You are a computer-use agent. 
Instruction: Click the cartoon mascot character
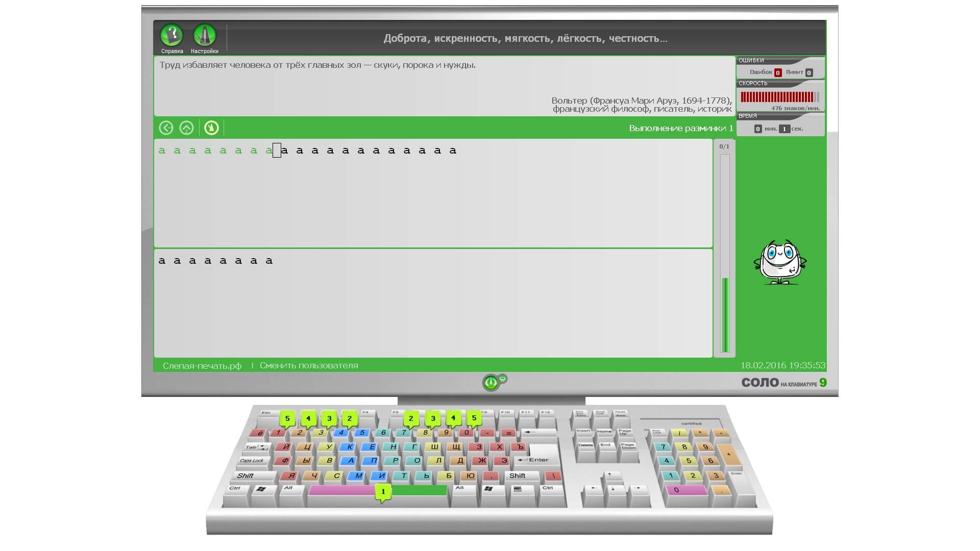[779, 262]
